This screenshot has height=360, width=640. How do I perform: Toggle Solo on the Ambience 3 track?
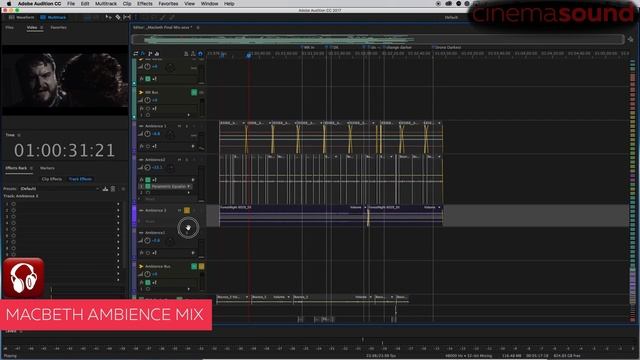click(187, 210)
